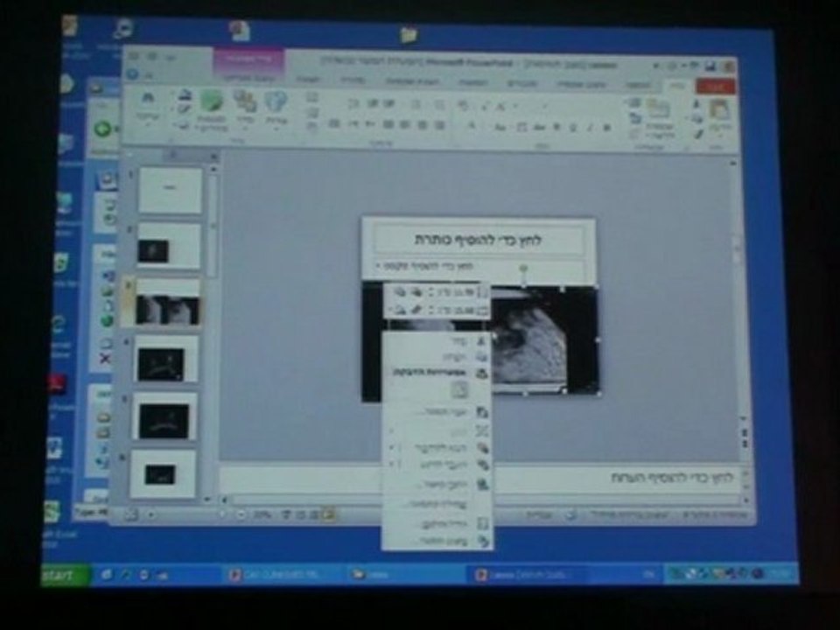Select slide 2 thumbnail in the slide pane

(x=169, y=247)
